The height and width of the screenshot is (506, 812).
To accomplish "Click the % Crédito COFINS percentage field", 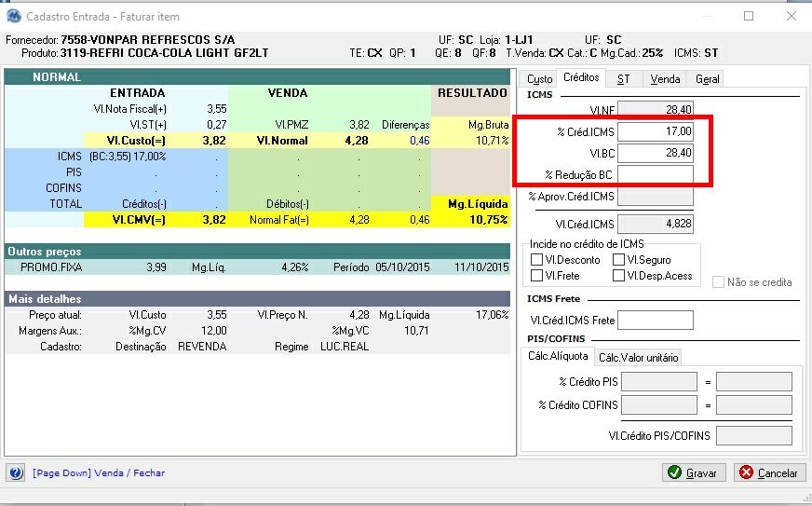I will [658, 405].
